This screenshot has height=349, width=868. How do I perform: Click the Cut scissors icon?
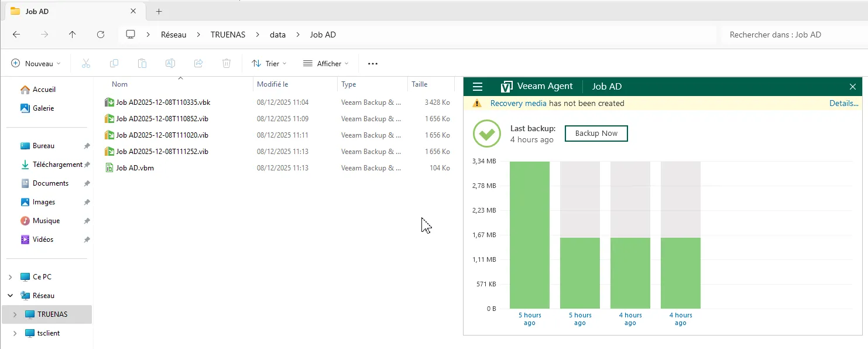(86, 63)
